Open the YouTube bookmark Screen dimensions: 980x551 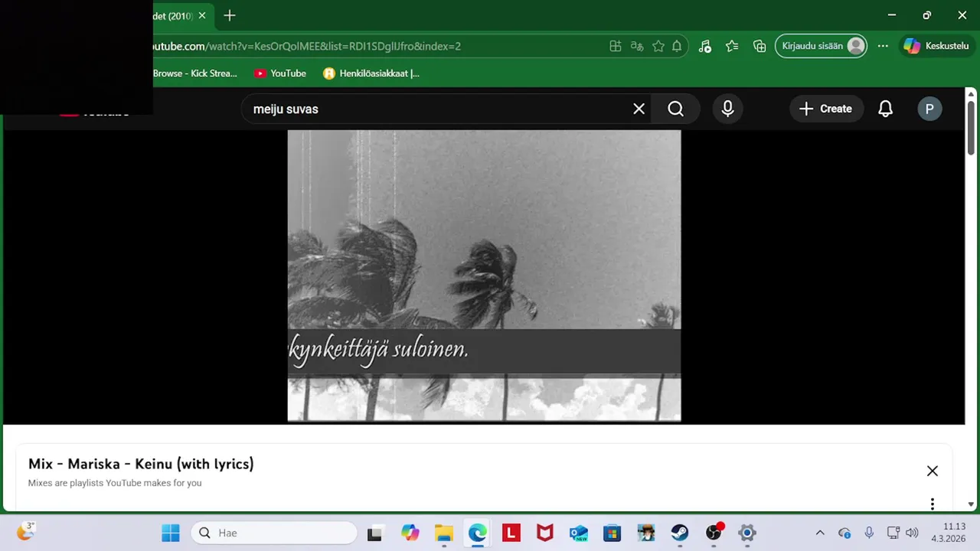[x=280, y=73]
